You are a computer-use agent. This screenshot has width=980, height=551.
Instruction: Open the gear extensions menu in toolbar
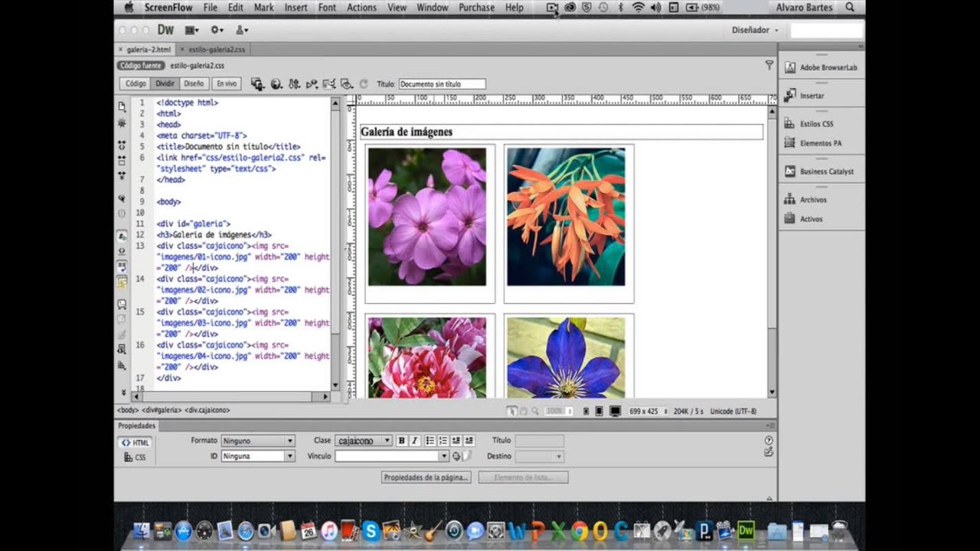pyautogui.click(x=217, y=30)
